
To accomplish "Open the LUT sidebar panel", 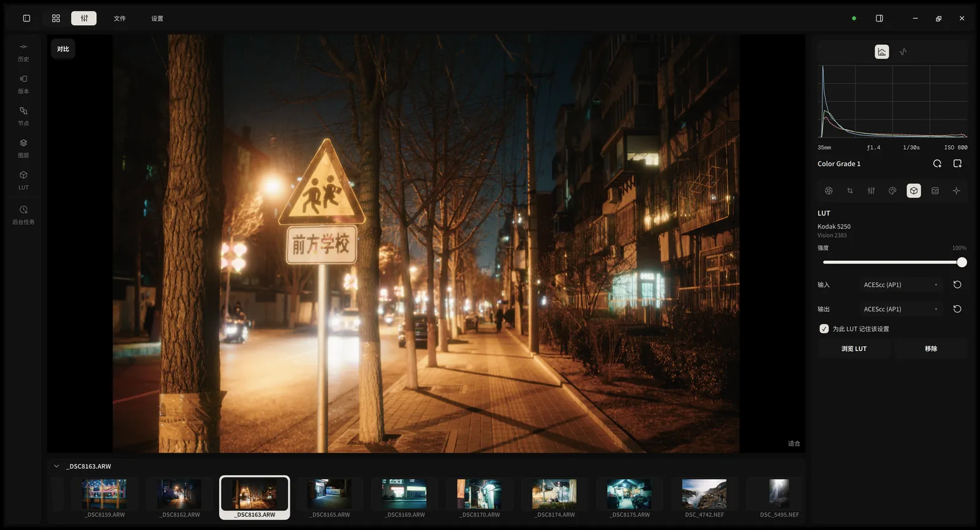I will tap(23, 181).
